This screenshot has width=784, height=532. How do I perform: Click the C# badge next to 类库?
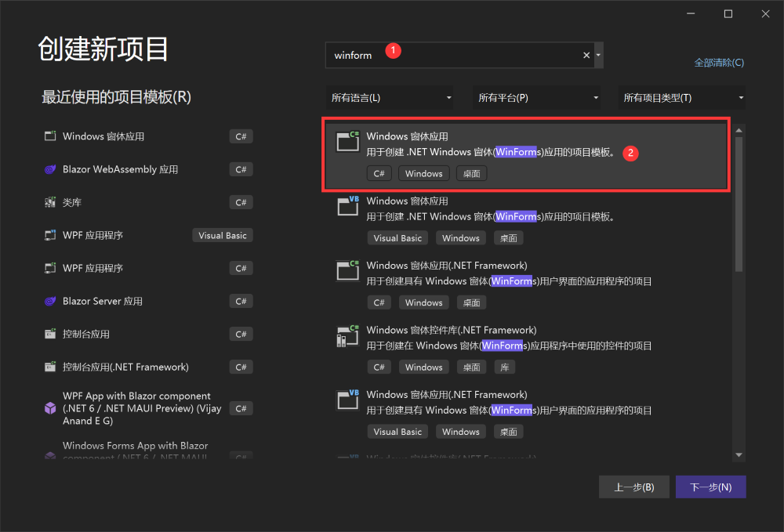tap(241, 202)
